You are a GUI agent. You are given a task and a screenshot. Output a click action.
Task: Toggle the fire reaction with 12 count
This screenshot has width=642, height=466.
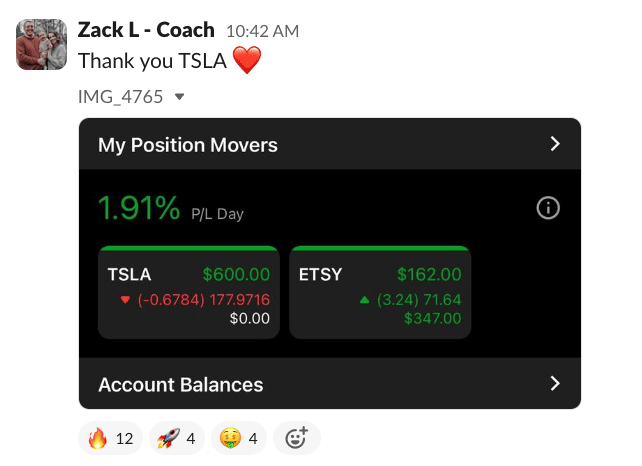111,438
